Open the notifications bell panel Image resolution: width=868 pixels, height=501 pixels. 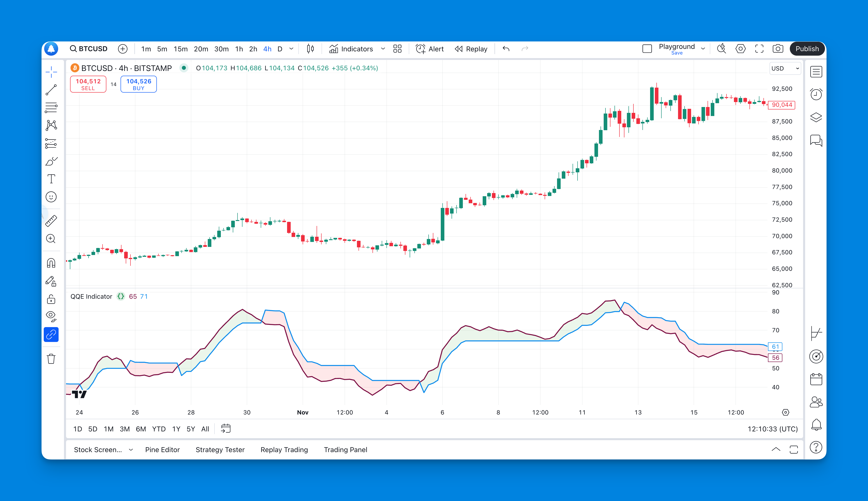point(816,425)
